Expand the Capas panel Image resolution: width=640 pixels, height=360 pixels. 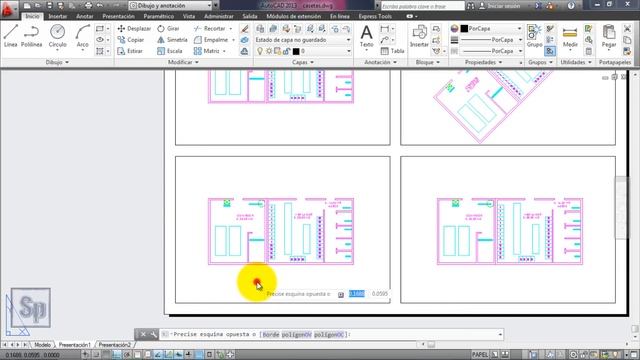coord(303,62)
